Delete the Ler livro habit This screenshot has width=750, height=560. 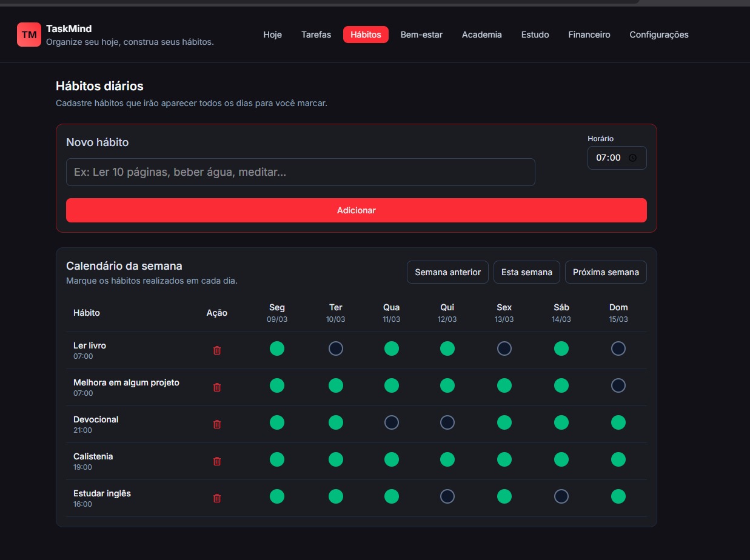pyautogui.click(x=217, y=350)
